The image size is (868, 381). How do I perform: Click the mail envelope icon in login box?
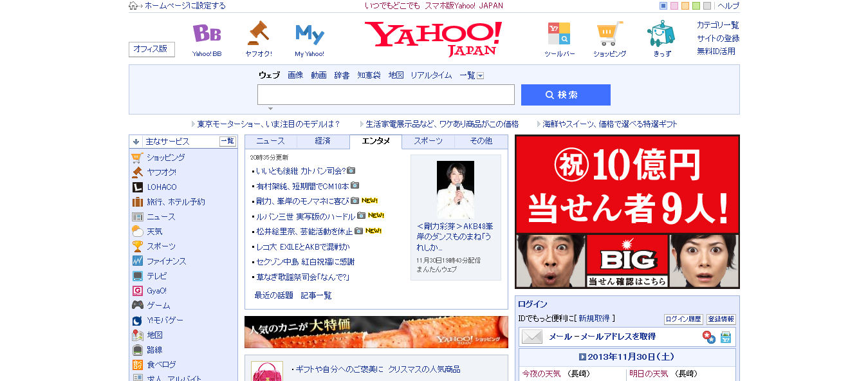click(532, 337)
